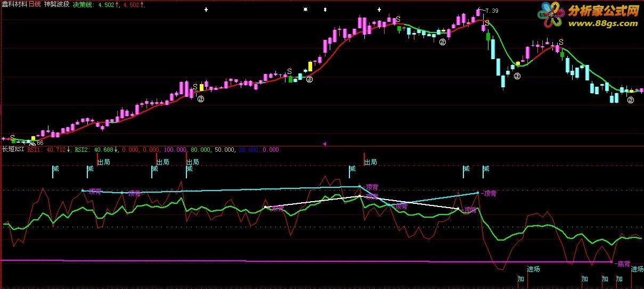Image resolution: width=644 pixels, height=289 pixels.
Task: Open the 神契波段 indicator name
Action: pyautogui.click(x=58, y=4)
